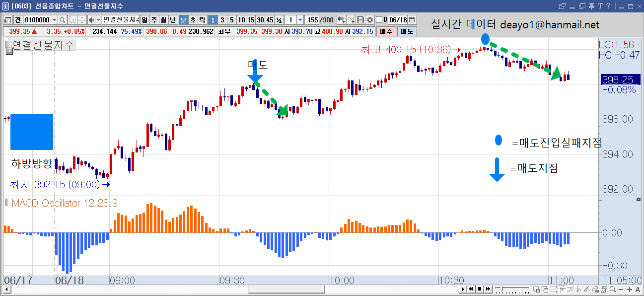Click the 06/18 date input field
The width and height of the screenshot is (644, 296).
[398, 20]
